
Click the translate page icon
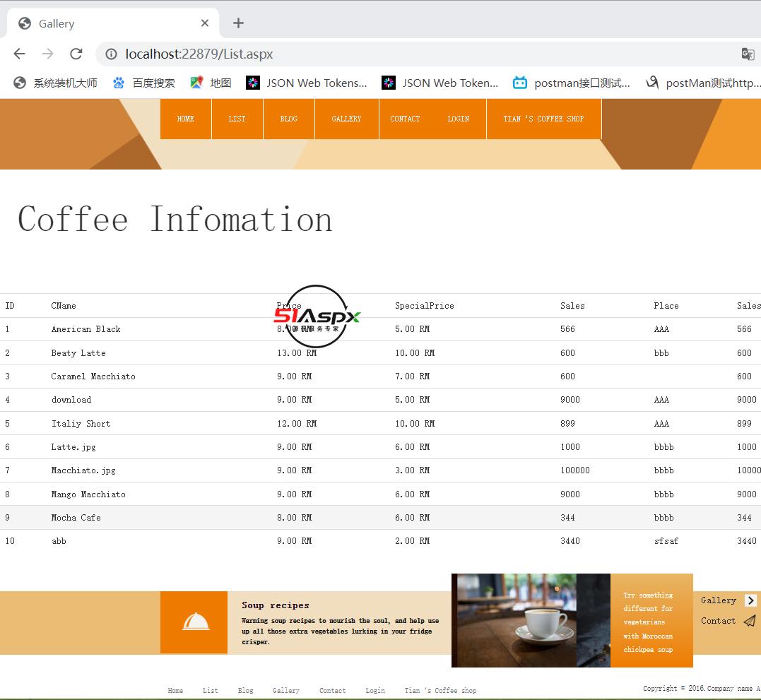pos(747,54)
